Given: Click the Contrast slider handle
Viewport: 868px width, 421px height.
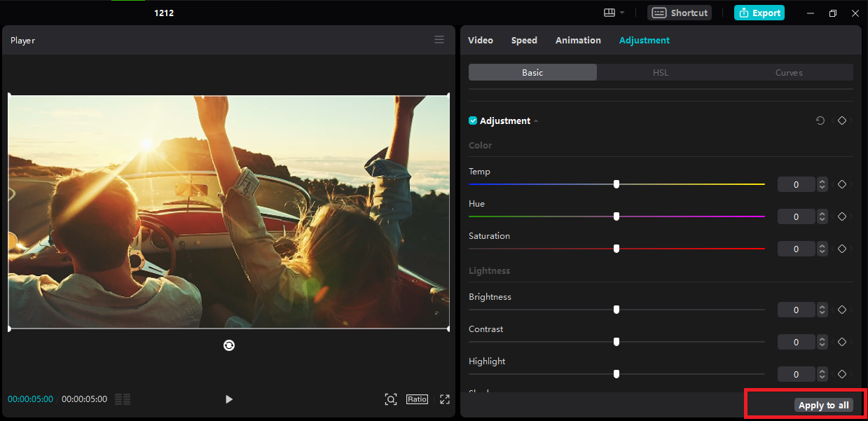Looking at the screenshot, I should coord(616,342).
